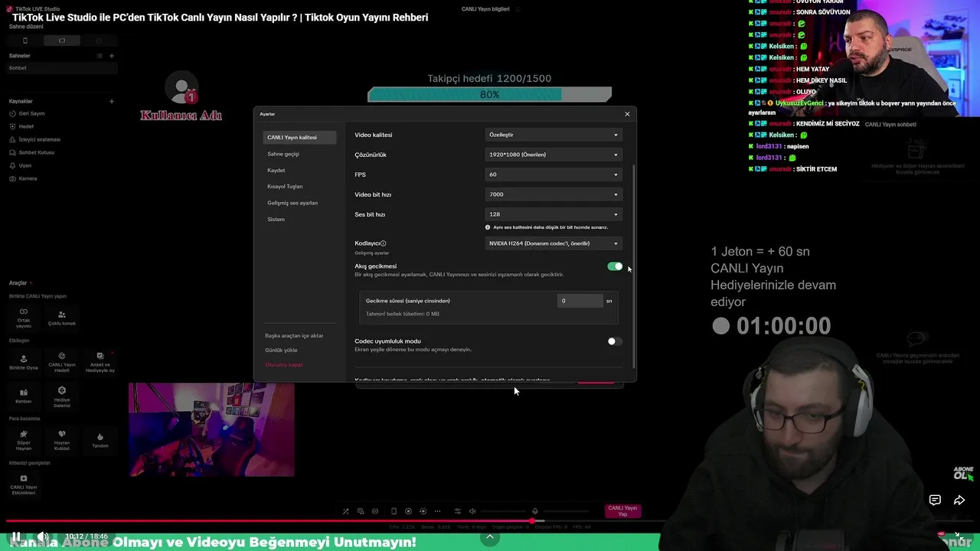The width and height of the screenshot is (980, 551).
Task: Open Gelişmiş ses ayarları settings tab
Action: (x=292, y=203)
